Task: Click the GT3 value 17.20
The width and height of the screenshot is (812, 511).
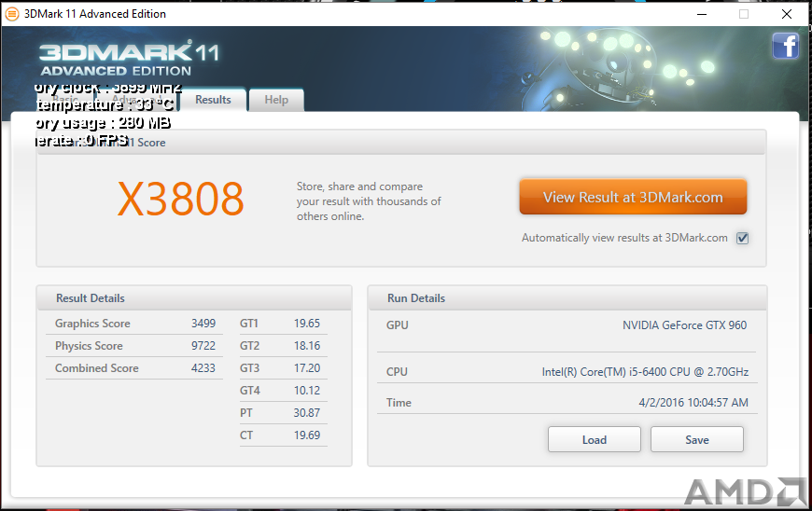Action: coord(307,368)
